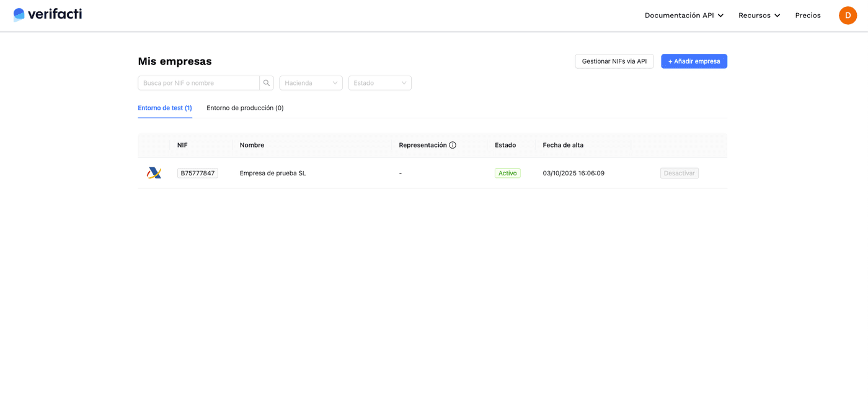Click the Representación info icon

453,145
